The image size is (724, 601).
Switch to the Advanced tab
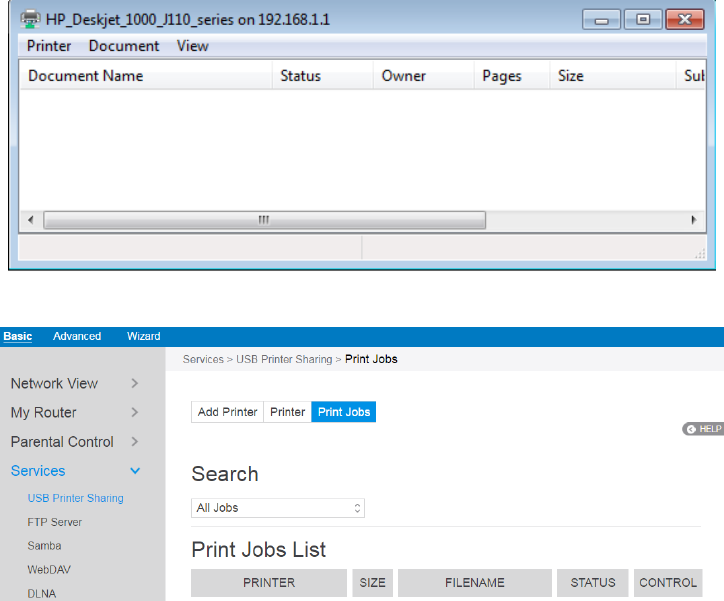pos(77,336)
